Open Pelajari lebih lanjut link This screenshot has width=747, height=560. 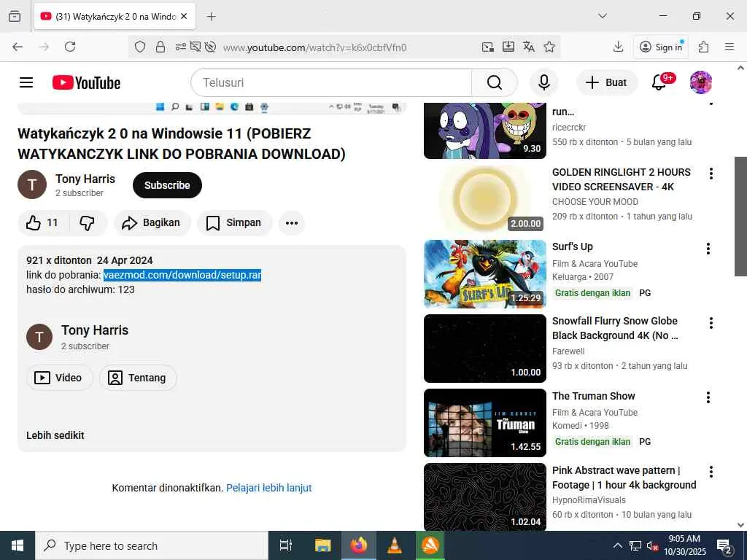[x=268, y=488]
